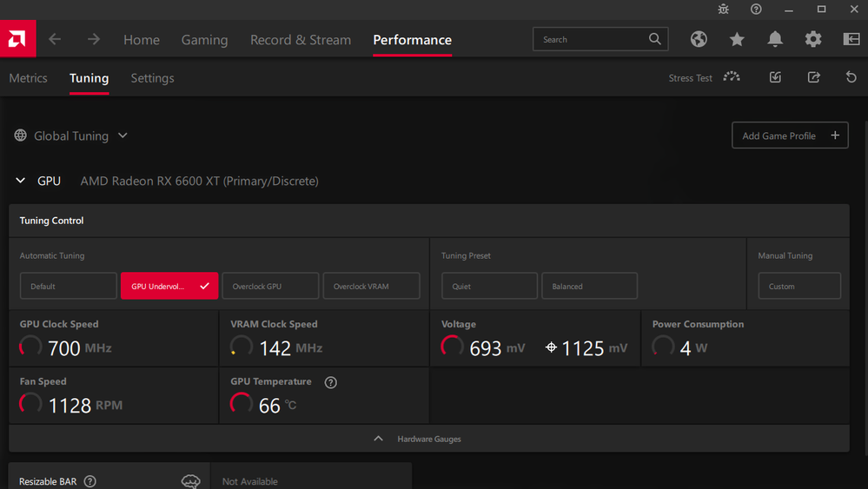Select the Performance tab

(x=413, y=40)
